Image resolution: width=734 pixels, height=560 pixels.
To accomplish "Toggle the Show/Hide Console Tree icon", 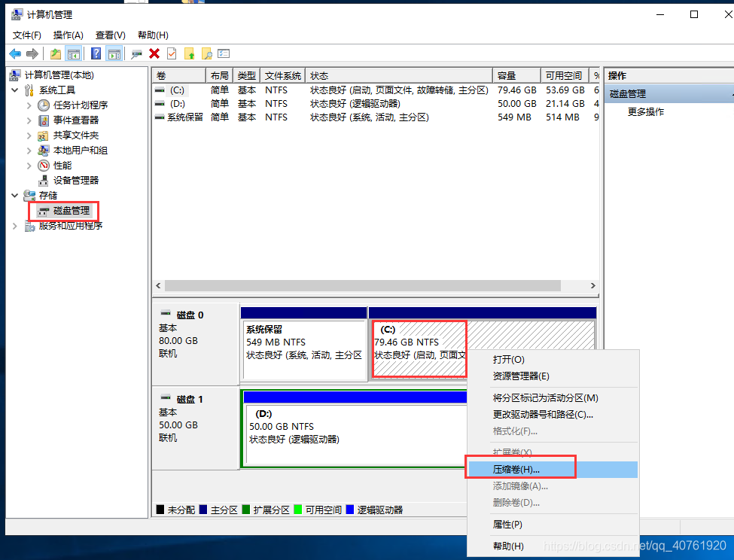I will click(74, 53).
